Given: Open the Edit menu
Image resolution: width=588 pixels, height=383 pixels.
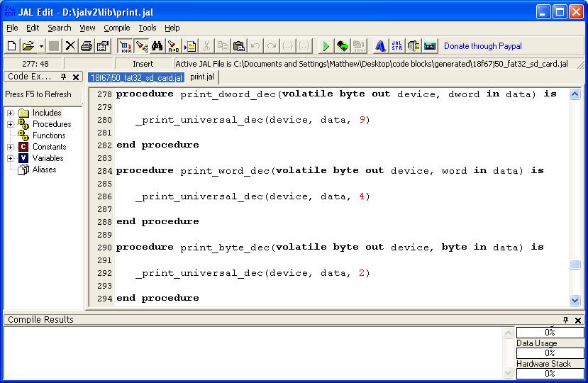Looking at the screenshot, I should click(x=33, y=28).
